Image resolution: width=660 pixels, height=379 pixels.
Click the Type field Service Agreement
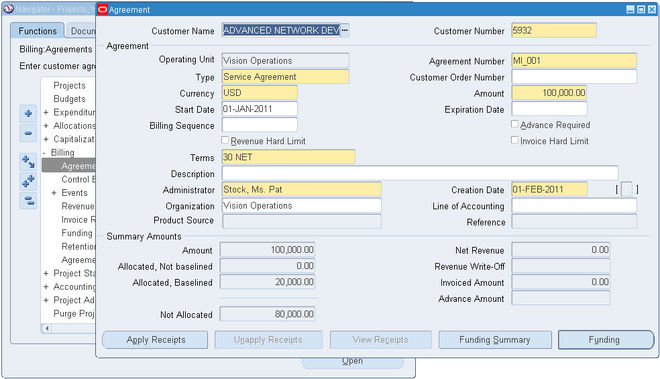[x=285, y=77]
